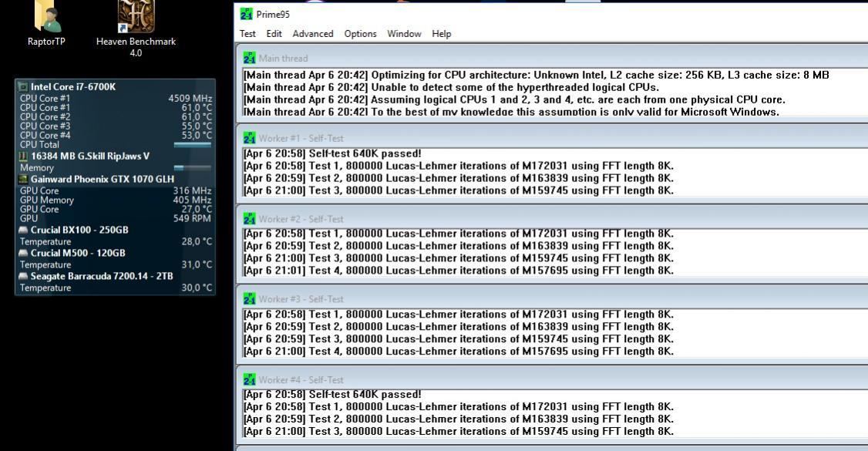Click the GPU Core 27,0 °C reading
The width and height of the screenshot is (868, 451).
click(197, 209)
